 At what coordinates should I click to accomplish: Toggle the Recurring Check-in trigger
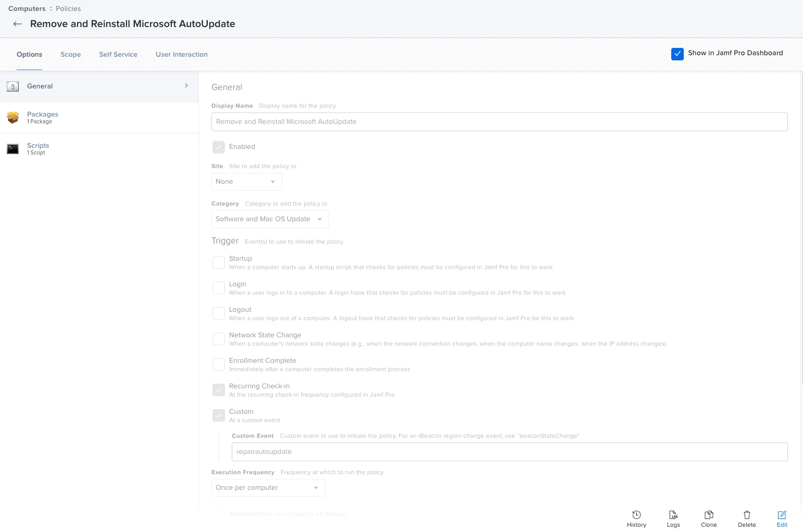point(219,390)
